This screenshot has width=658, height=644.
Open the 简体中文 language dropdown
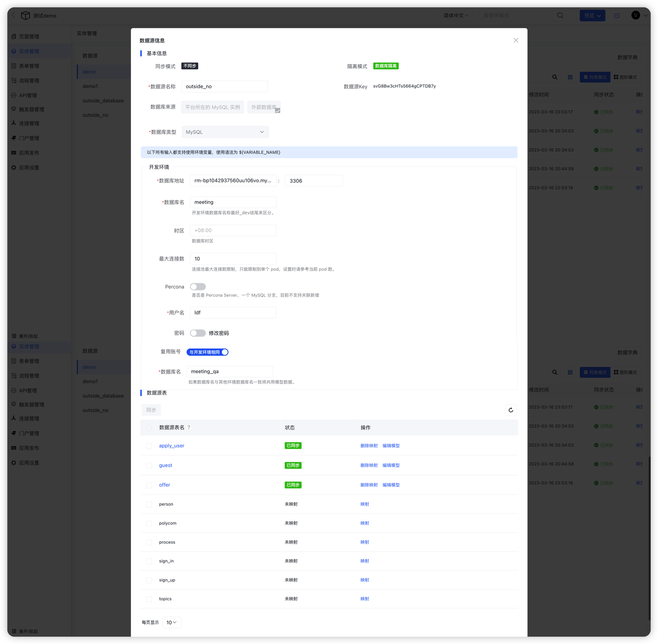(x=456, y=16)
